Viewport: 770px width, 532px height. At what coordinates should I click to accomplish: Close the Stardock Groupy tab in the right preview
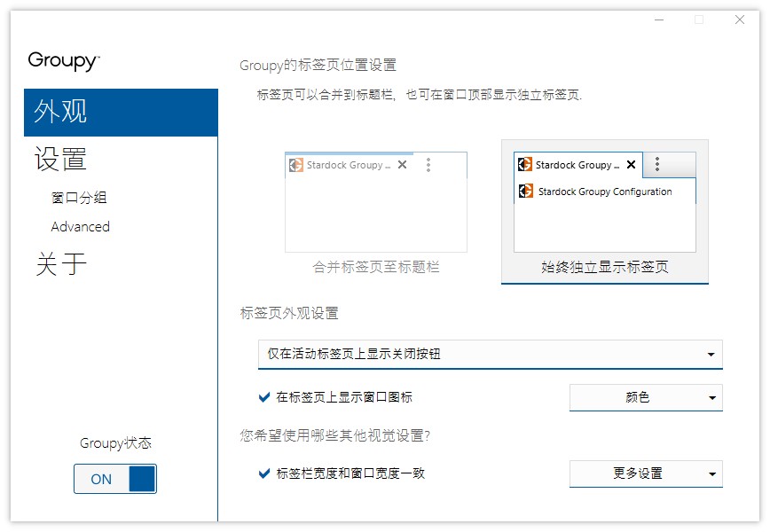point(631,164)
